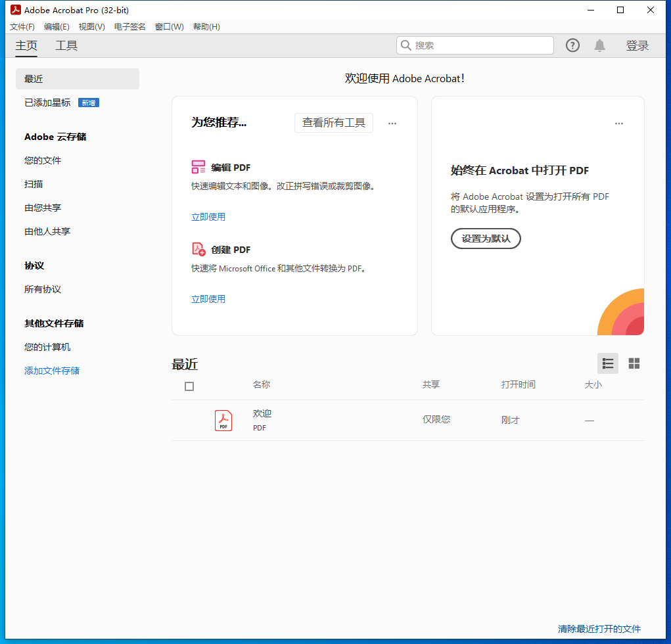
Task: Open the 窗口(W) menu
Action: (169, 27)
